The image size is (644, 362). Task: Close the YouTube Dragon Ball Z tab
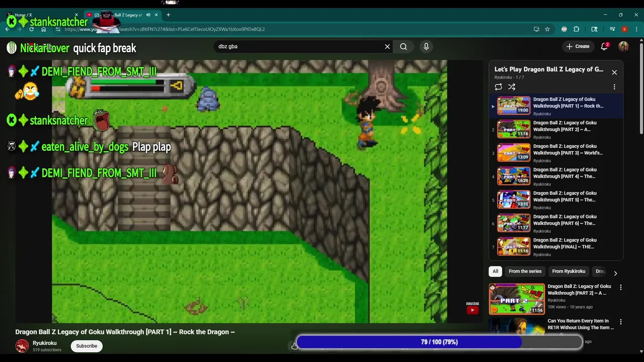[156, 15]
